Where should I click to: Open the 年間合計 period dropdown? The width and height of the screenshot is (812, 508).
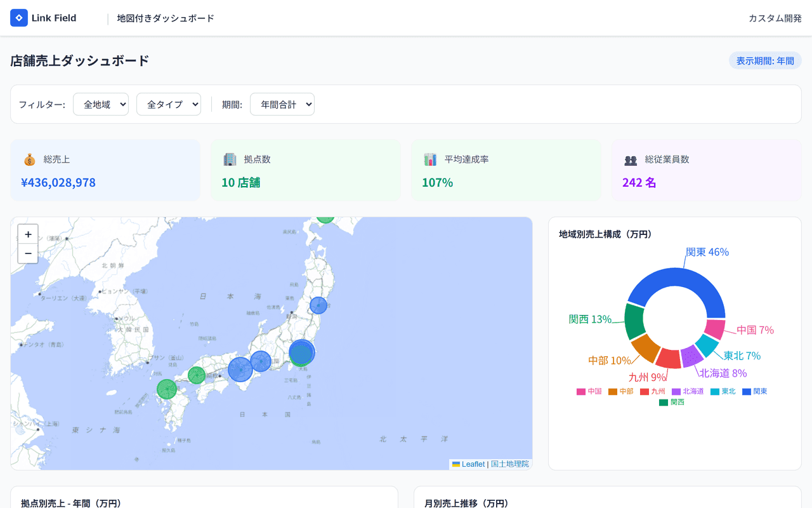[282, 104]
